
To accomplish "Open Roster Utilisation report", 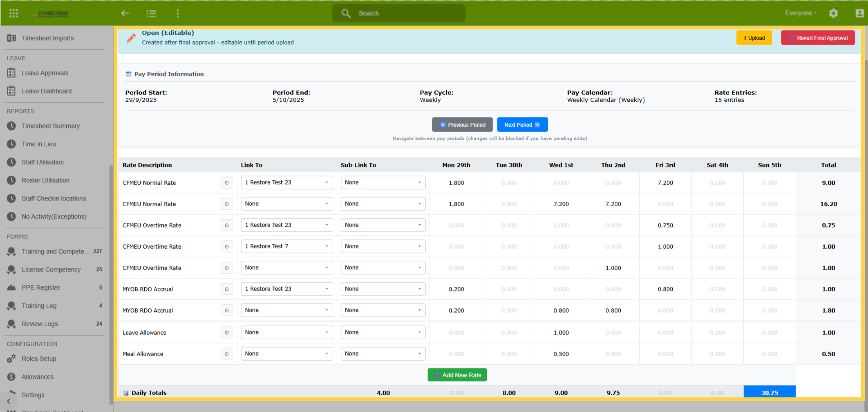I will [46, 180].
